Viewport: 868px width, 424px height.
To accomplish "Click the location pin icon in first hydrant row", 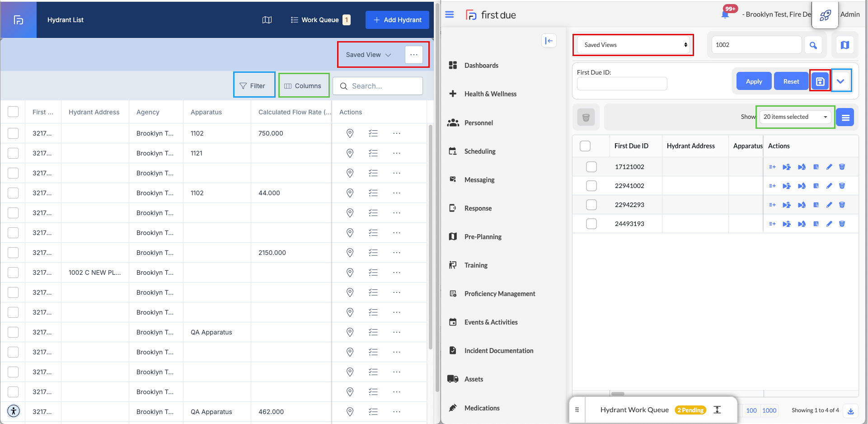I will pos(350,133).
